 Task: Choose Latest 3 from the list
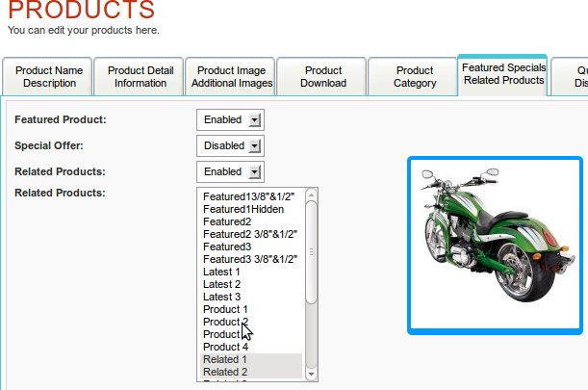click(x=221, y=297)
